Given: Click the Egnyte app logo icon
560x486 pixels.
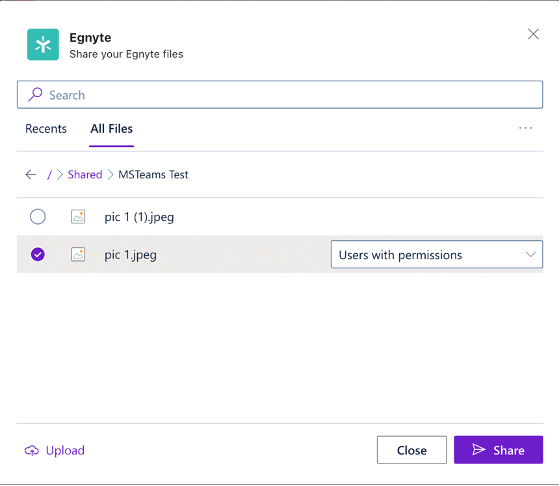Looking at the screenshot, I should tap(43, 45).
